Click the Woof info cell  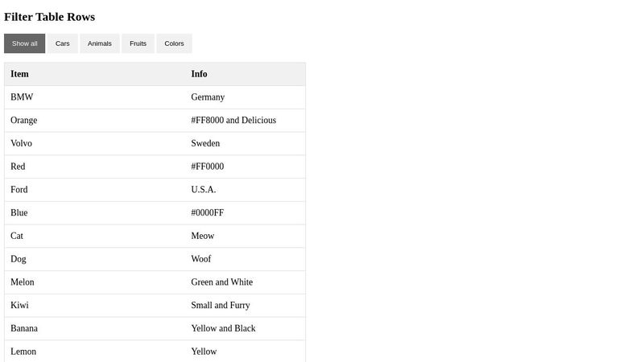point(201,259)
